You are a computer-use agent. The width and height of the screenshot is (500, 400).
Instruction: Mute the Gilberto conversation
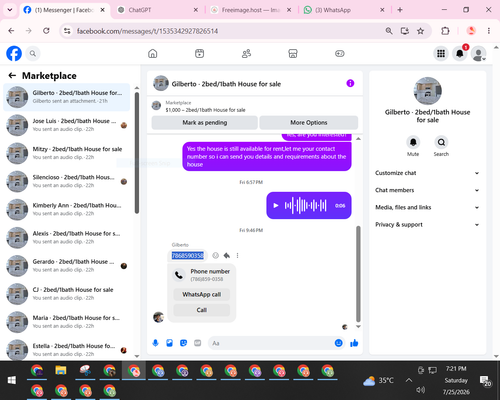pyautogui.click(x=413, y=142)
